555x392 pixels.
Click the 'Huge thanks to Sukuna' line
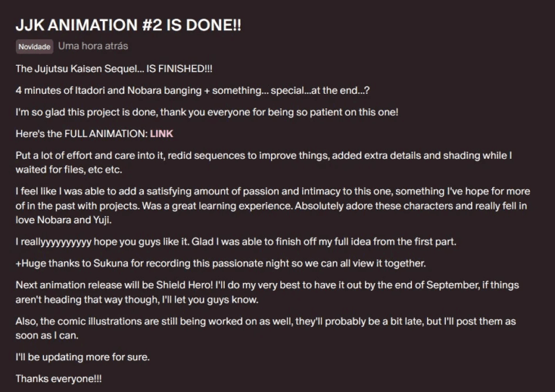[220, 263]
